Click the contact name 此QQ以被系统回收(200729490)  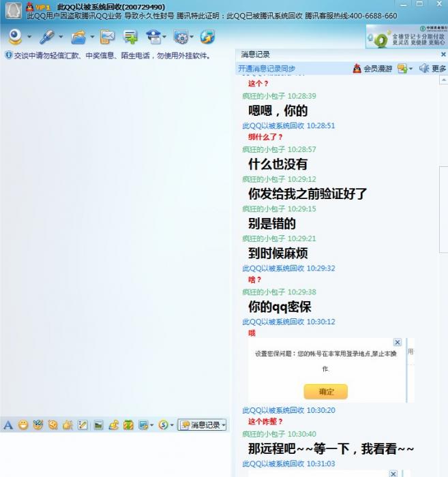(111, 7)
